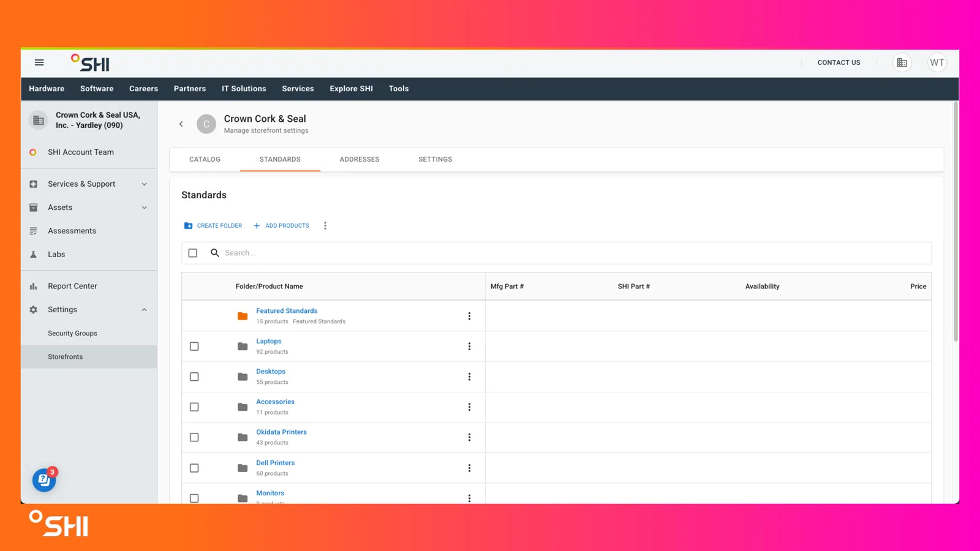
Task: Open the Services menu in navbar
Action: pyautogui.click(x=298, y=89)
